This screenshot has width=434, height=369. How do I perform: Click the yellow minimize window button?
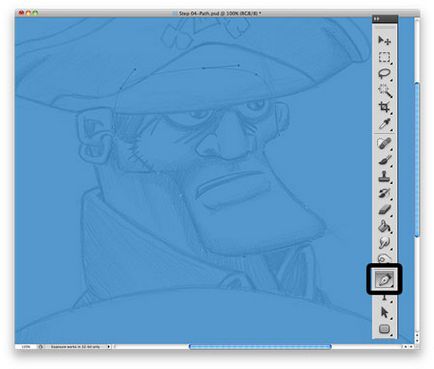coord(28,13)
